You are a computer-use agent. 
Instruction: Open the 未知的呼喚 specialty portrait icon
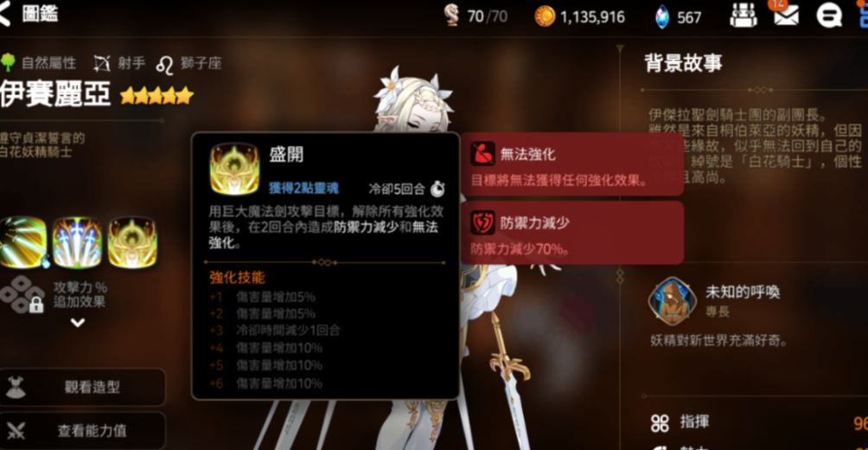click(x=673, y=301)
